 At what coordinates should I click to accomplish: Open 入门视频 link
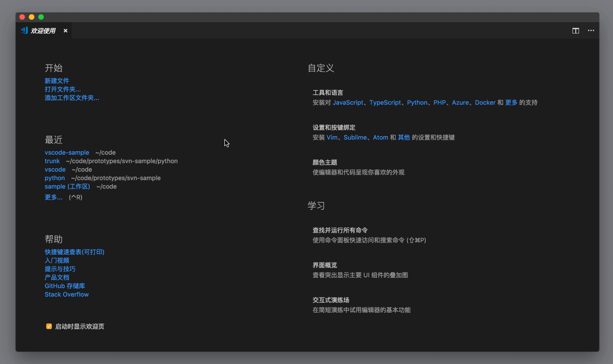[x=57, y=260]
